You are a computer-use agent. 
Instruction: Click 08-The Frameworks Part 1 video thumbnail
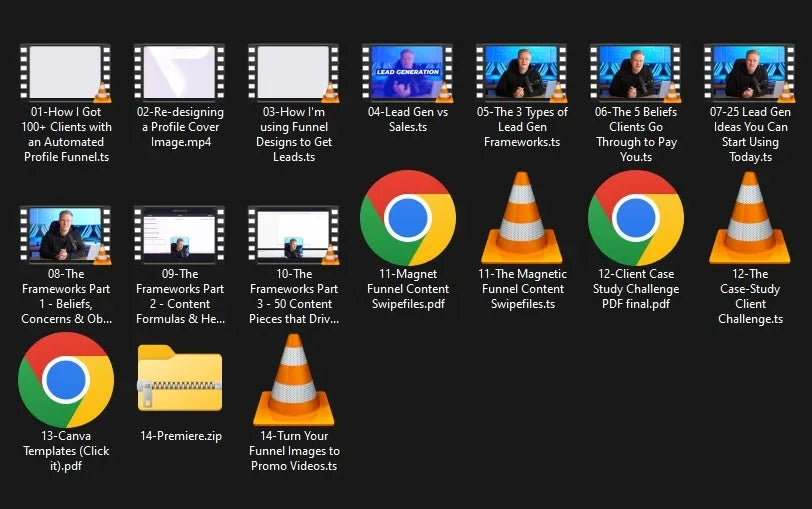click(x=66, y=235)
